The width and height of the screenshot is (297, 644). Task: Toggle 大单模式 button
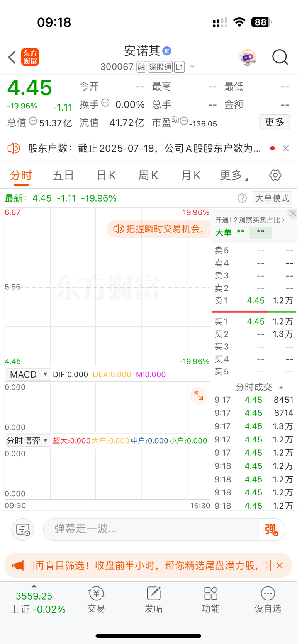272,198
